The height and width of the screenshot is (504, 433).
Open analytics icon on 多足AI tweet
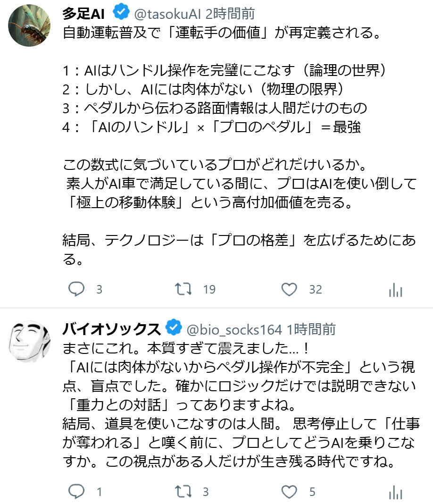(x=395, y=290)
